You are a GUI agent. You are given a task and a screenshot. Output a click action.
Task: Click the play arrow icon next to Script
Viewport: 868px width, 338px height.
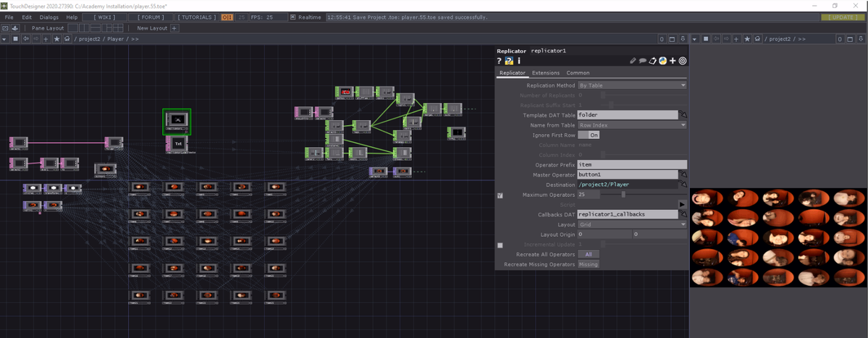(x=682, y=205)
